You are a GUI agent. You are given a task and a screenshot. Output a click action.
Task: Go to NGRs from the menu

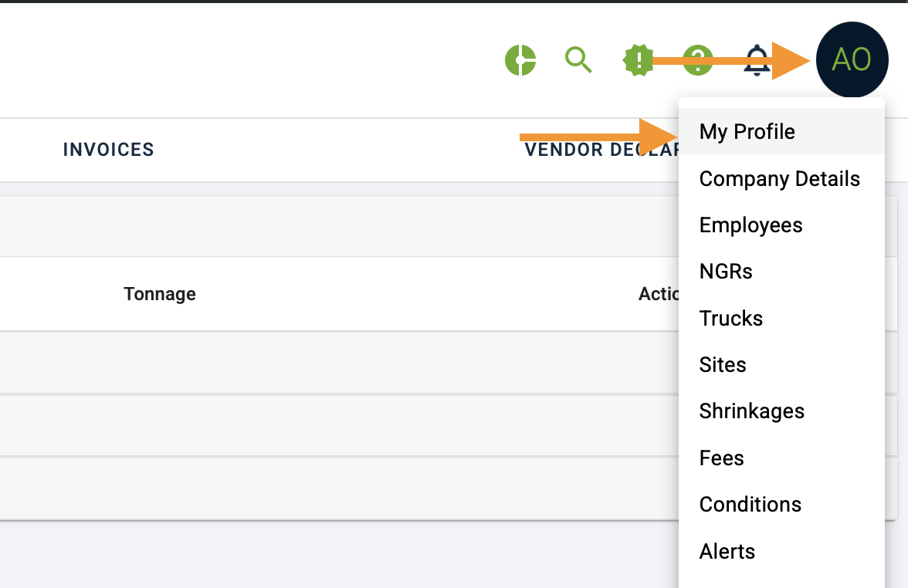726,272
